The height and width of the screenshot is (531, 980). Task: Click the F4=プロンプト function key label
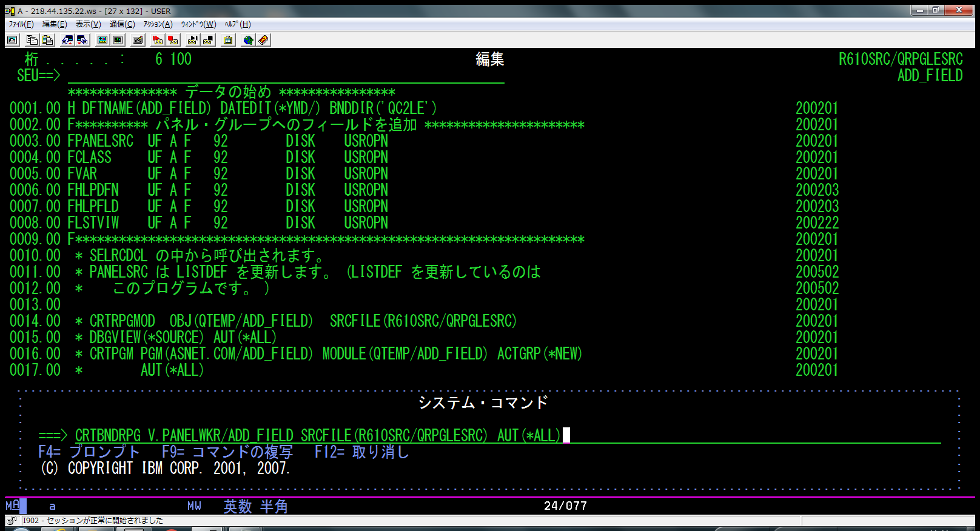89,452
